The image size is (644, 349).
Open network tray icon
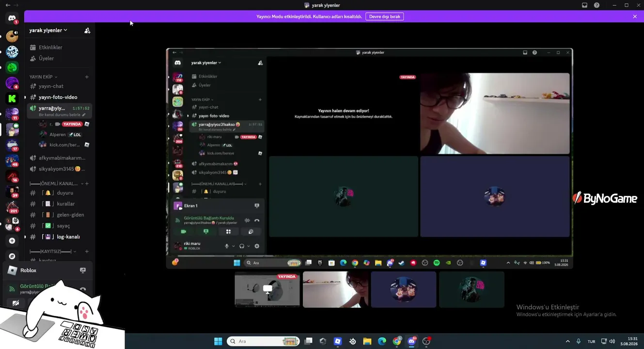pos(604,341)
